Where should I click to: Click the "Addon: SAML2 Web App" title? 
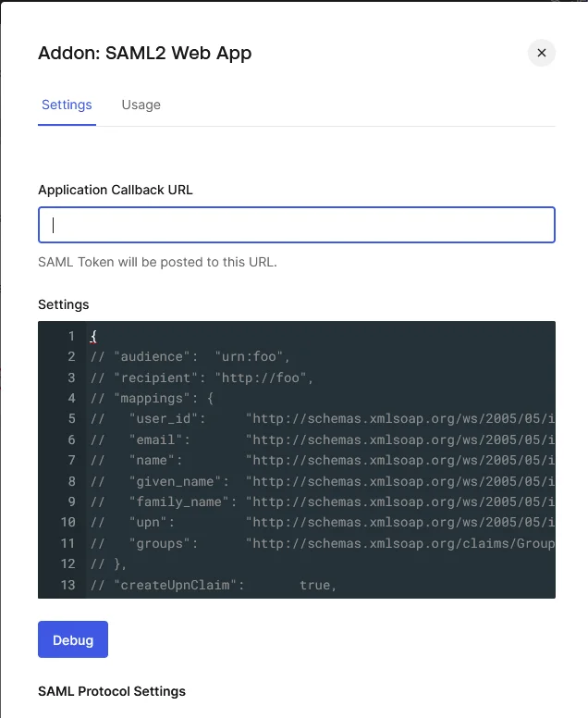[144, 53]
